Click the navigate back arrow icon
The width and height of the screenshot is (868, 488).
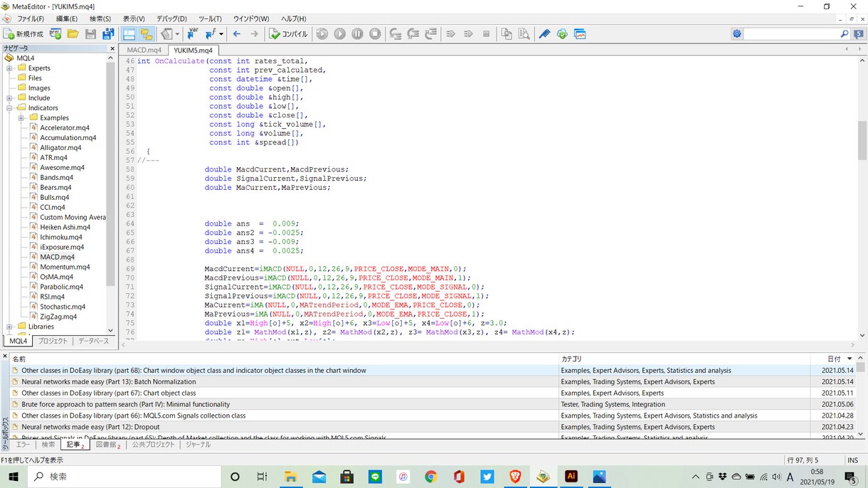point(237,33)
